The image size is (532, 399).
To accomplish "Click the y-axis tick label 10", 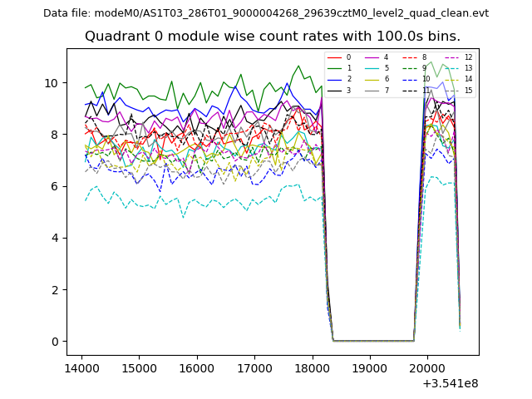I will 52,83.
